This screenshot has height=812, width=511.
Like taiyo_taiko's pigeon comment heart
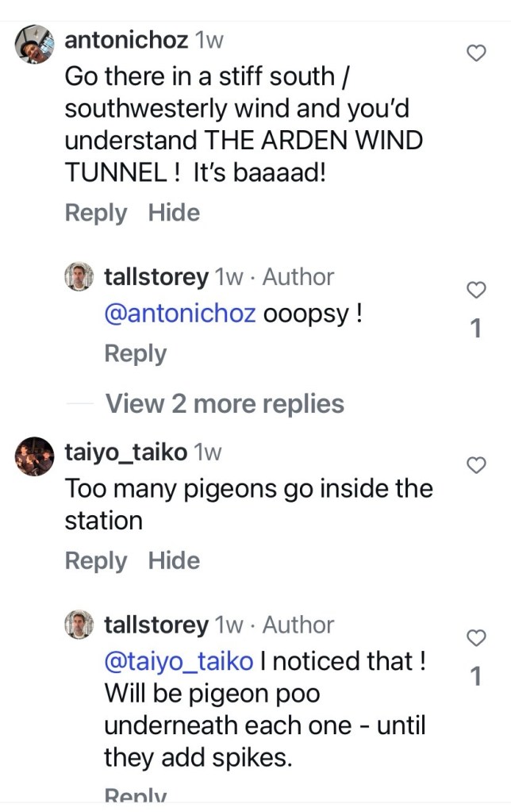coord(475,466)
